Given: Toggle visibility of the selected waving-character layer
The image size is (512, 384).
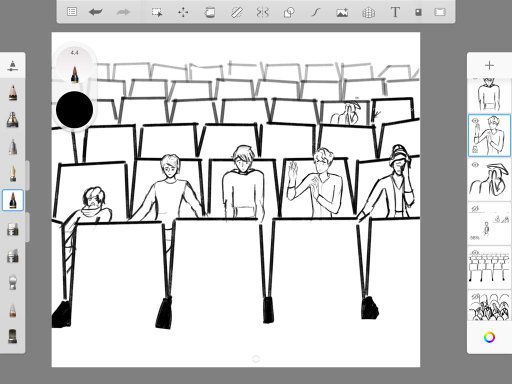Looking at the screenshot, I should point(475,121).
